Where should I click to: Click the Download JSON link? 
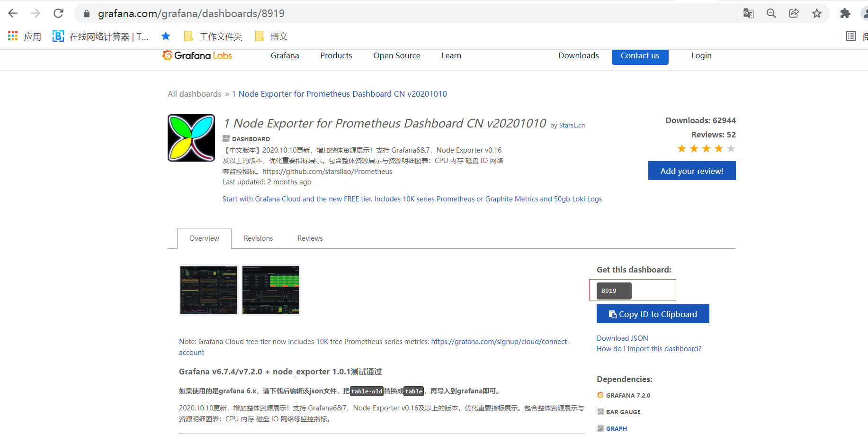click(622, 338)
